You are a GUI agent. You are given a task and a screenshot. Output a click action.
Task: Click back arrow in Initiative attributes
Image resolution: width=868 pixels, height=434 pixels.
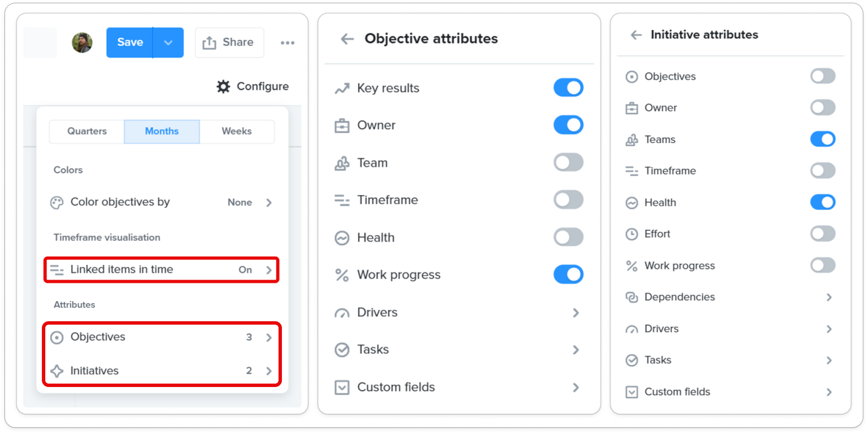point(636,35)
